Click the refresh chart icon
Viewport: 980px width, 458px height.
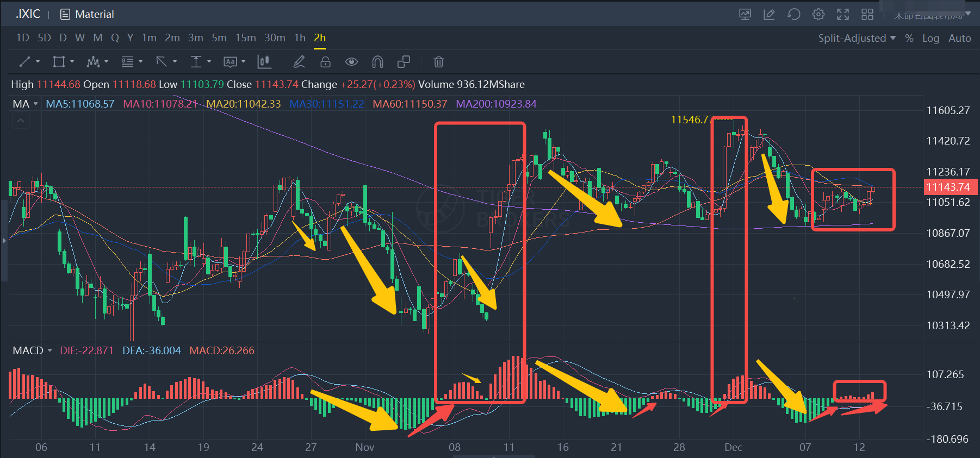point(793,15)
